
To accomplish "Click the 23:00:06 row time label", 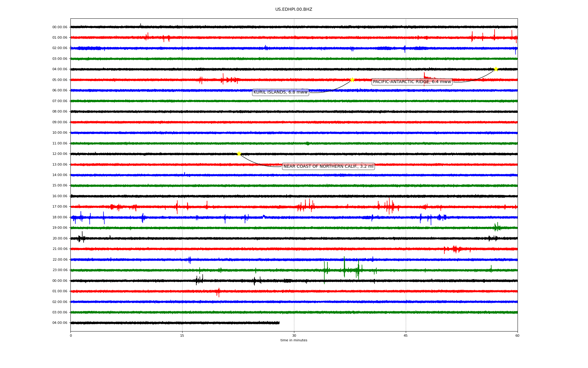I will (x=60, y=270).
